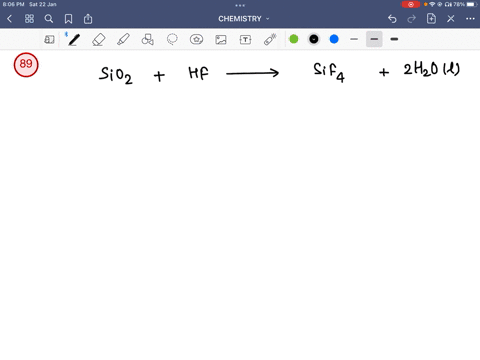The height and width of the screenshot is (360, 480).
Task: Select the thickest stroke width
Action: point(394,39)
